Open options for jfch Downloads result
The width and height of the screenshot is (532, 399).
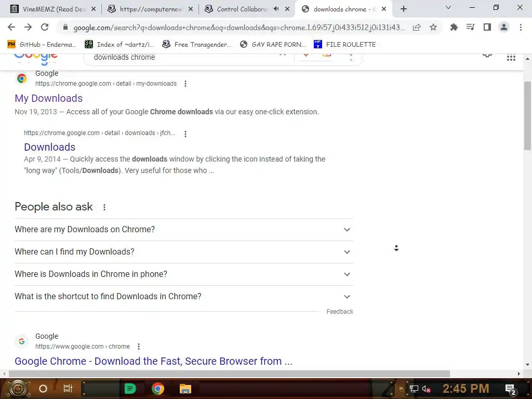click(185, 134)
